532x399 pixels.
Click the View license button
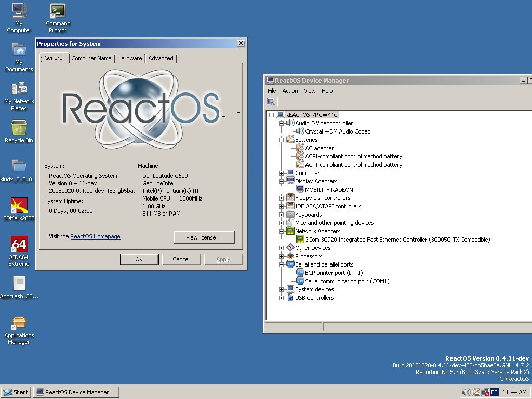click(x=204, y=237)
